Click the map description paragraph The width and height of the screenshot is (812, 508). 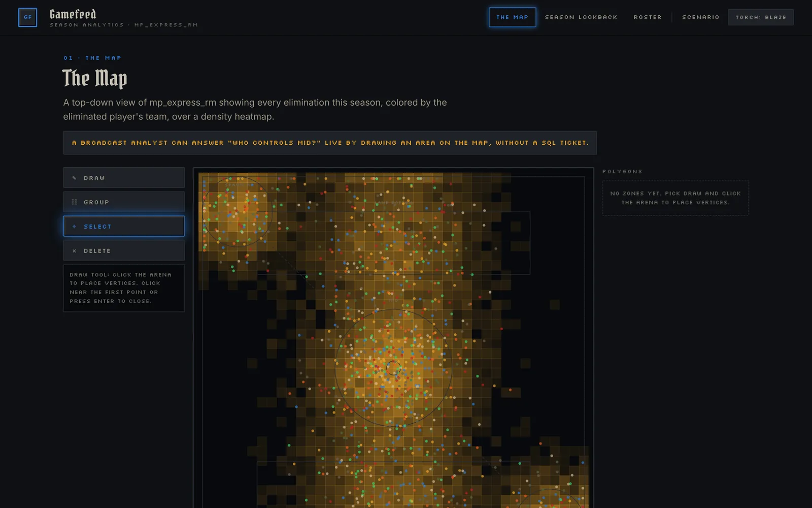click(255, 110)
